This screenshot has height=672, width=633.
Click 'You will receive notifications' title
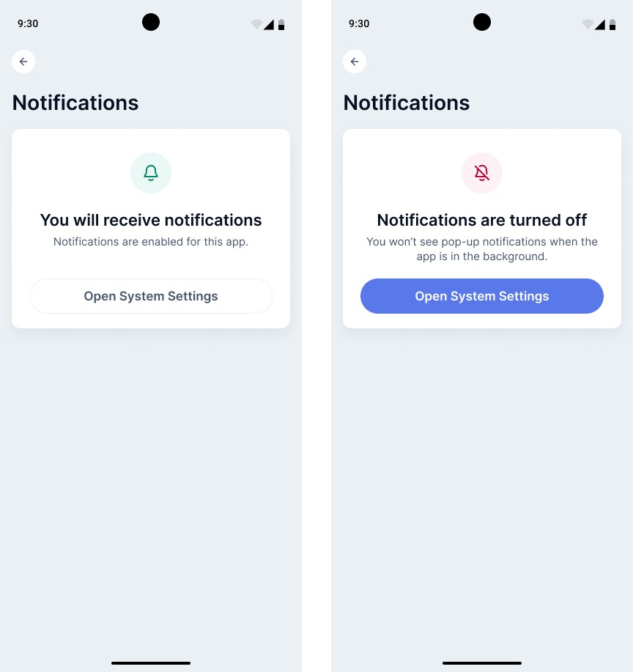[x=151, y=220]
